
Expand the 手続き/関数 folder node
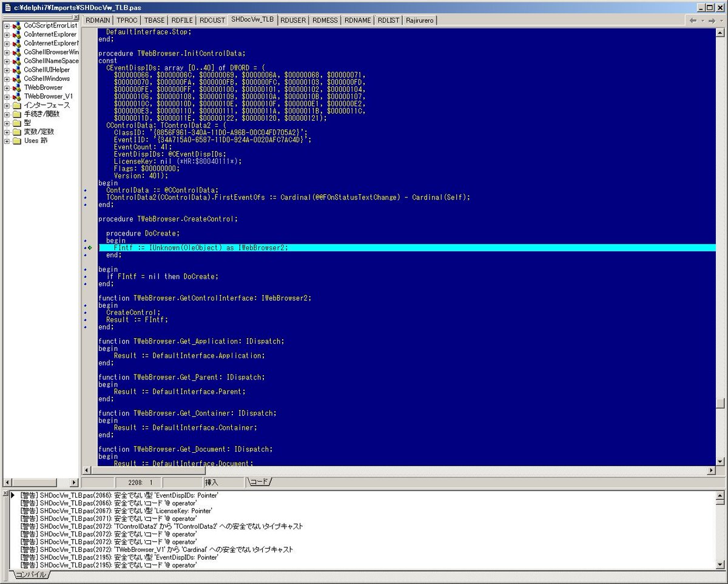[x=7, y=114]
